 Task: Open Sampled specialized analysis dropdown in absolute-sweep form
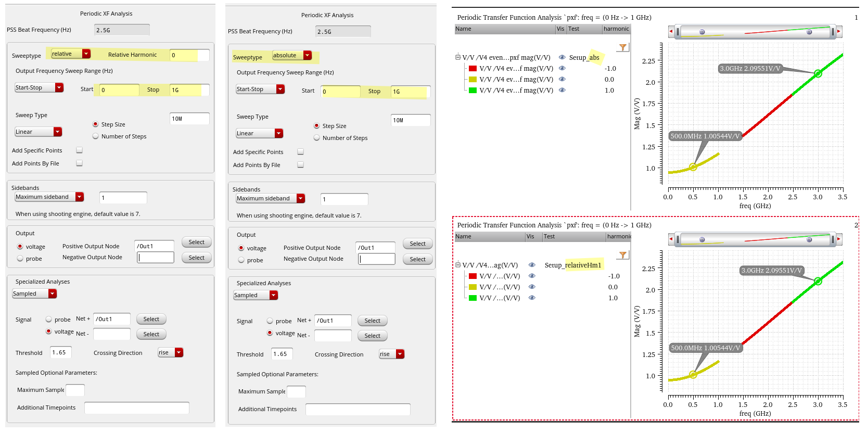(x=256, y=295)
